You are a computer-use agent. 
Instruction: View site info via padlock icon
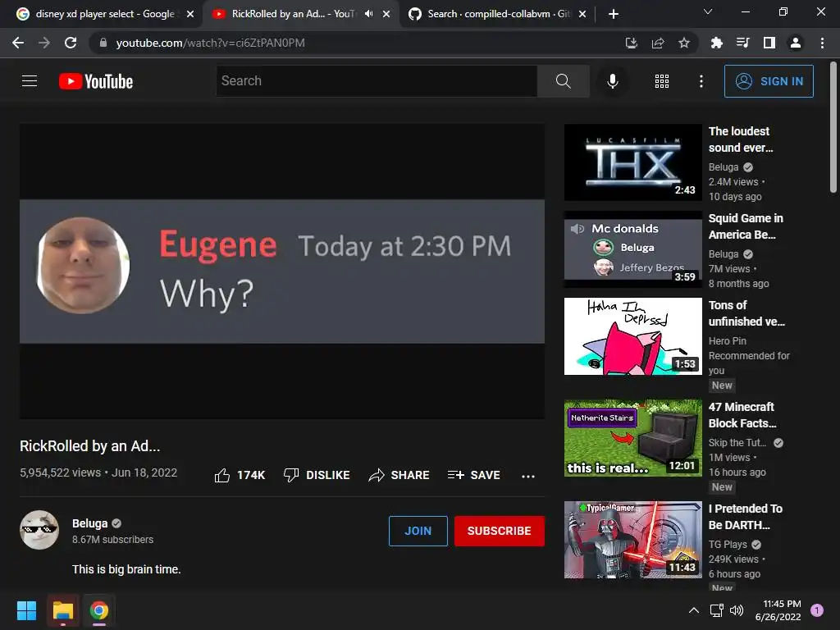click(103, 43)
